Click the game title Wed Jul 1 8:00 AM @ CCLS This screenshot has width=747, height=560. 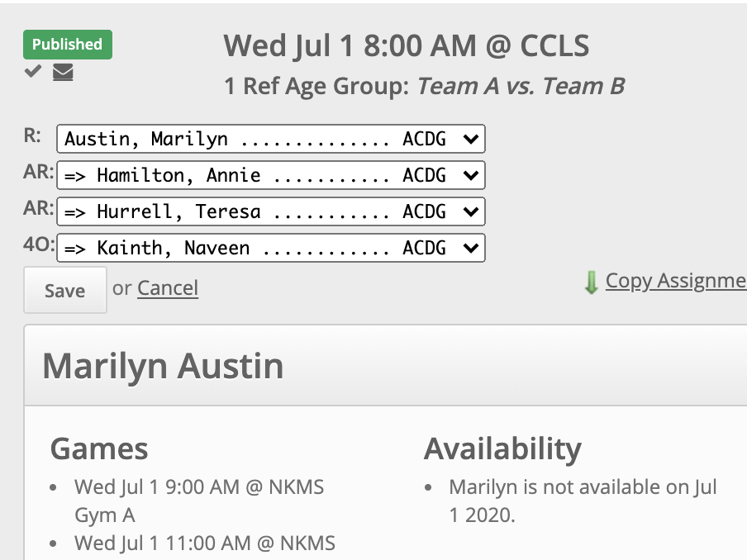tap(407, 46)
